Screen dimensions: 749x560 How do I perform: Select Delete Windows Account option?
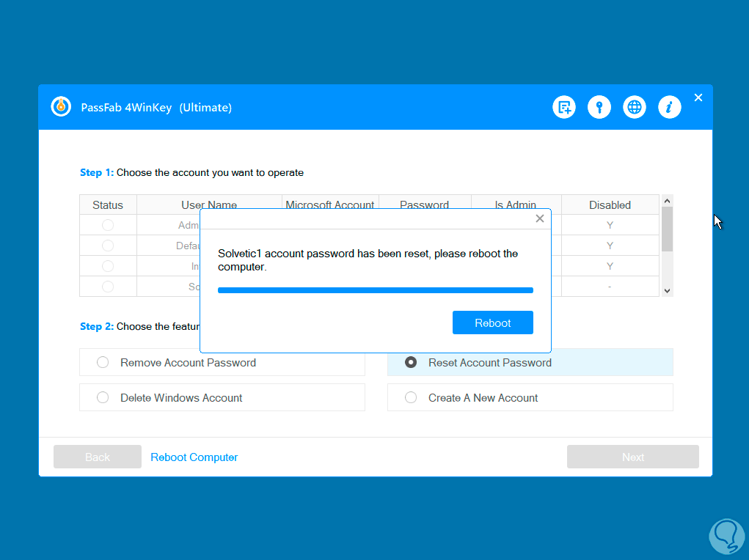click(x=222, y=397)
